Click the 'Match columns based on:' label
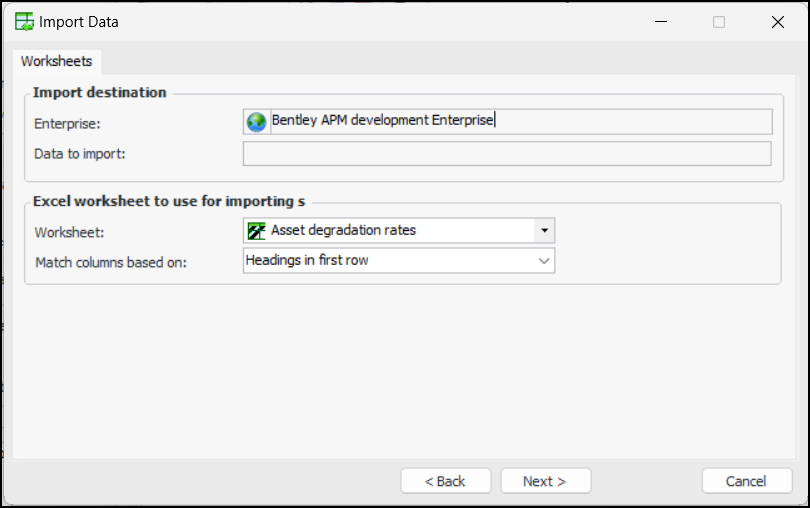 click(111, 262)
